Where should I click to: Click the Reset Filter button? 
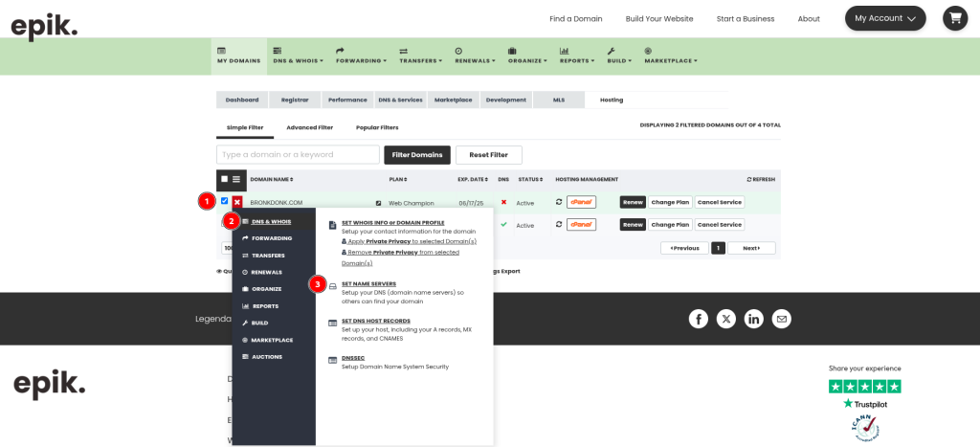tap(489, 154)
